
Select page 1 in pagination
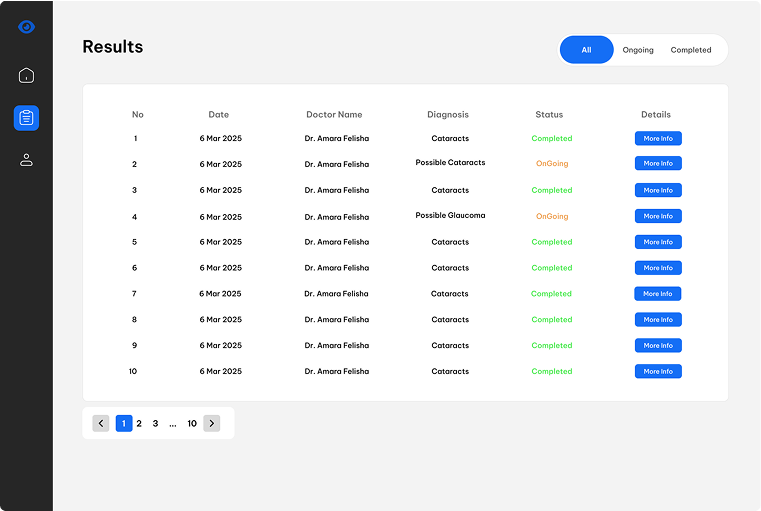click(x=124, y=423)
